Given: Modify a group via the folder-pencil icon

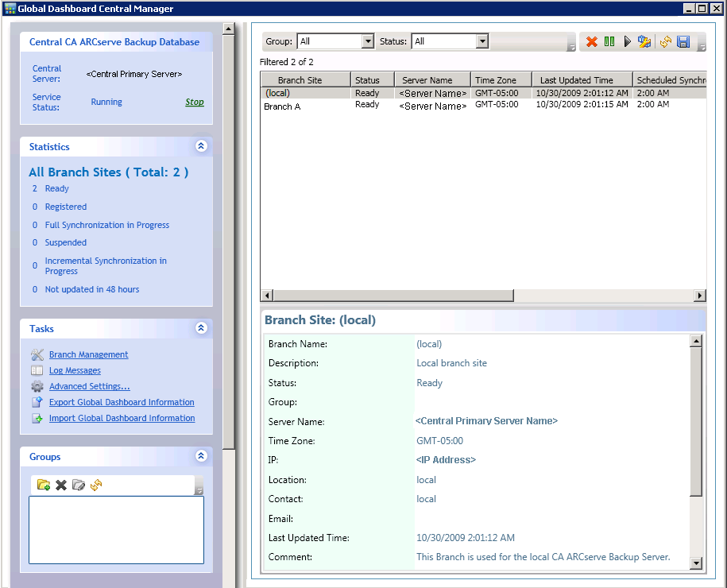Looking at the screenshot, I should coord(79,485).
